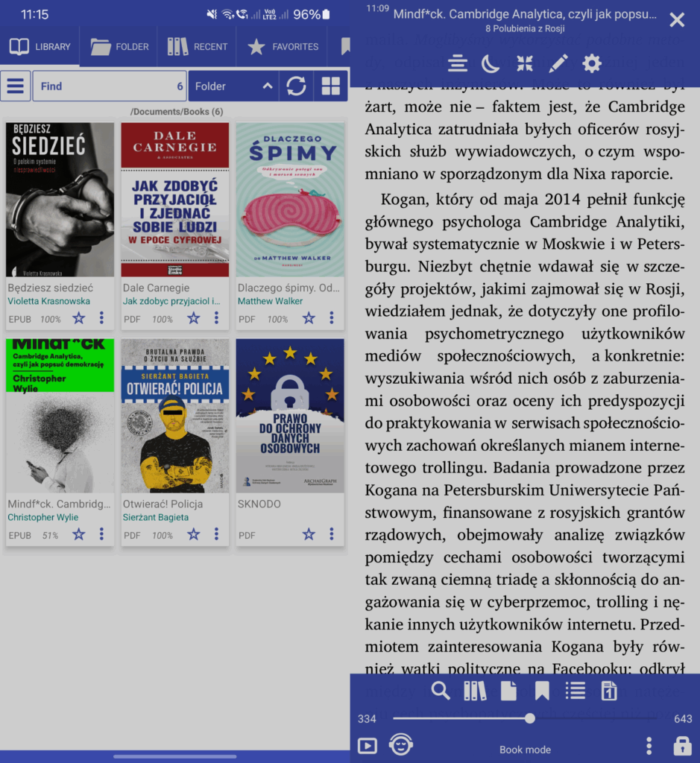Change the Book mode setting
Screen dimensions: 700x763
pyautogui.click(x=525, y=750)
